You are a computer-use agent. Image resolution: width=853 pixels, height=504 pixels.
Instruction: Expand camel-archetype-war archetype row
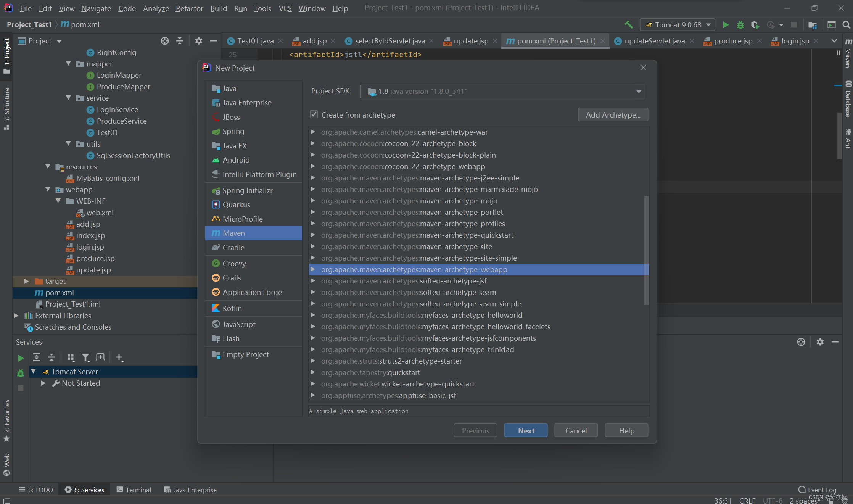313,132
